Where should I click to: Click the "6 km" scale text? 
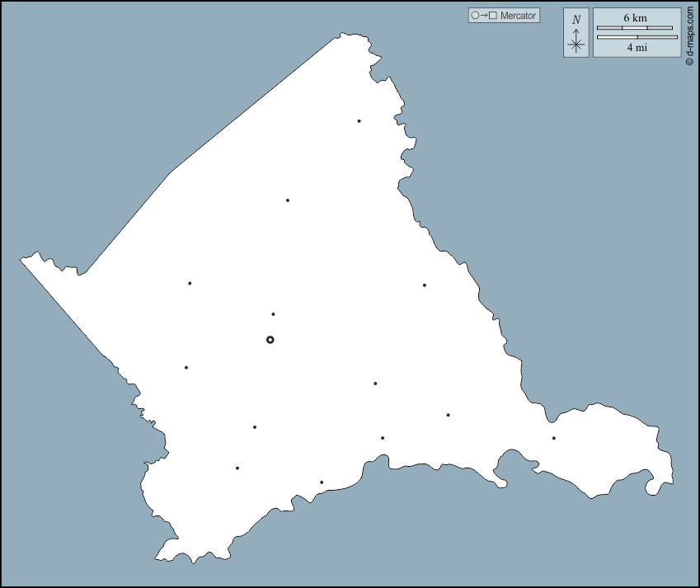[x=635, y=17]
